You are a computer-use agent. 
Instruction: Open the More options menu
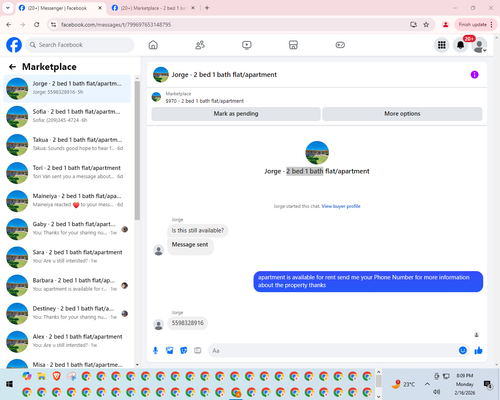(x=402, y=114)
